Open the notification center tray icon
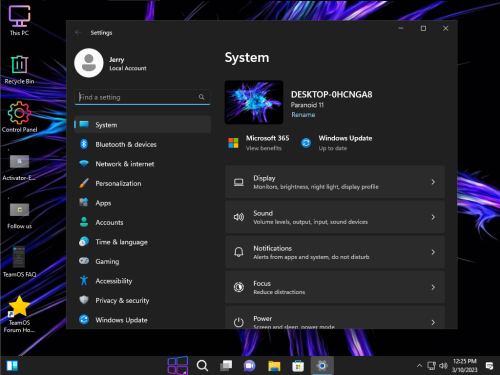The image size is (500, 375). point(489,366)
